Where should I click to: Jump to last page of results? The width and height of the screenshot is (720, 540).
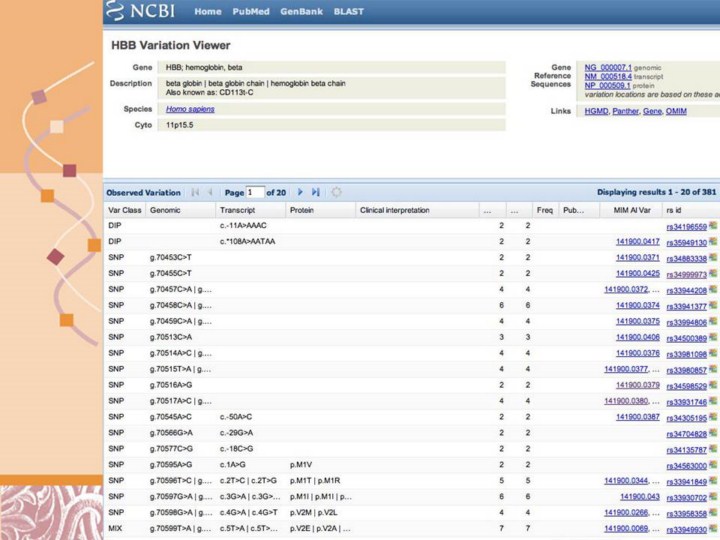(x=316, y=192)
